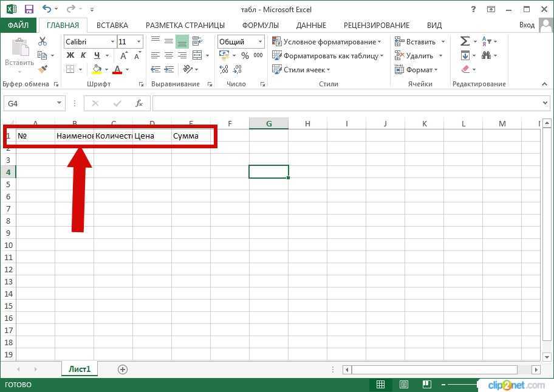Click the red font color A
This screenshot has width=554, height=392.
[x=117, y=69]
